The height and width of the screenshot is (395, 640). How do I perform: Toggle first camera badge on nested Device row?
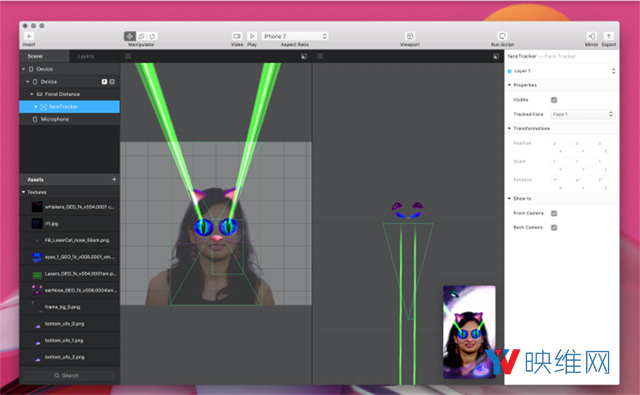[104, 82]
